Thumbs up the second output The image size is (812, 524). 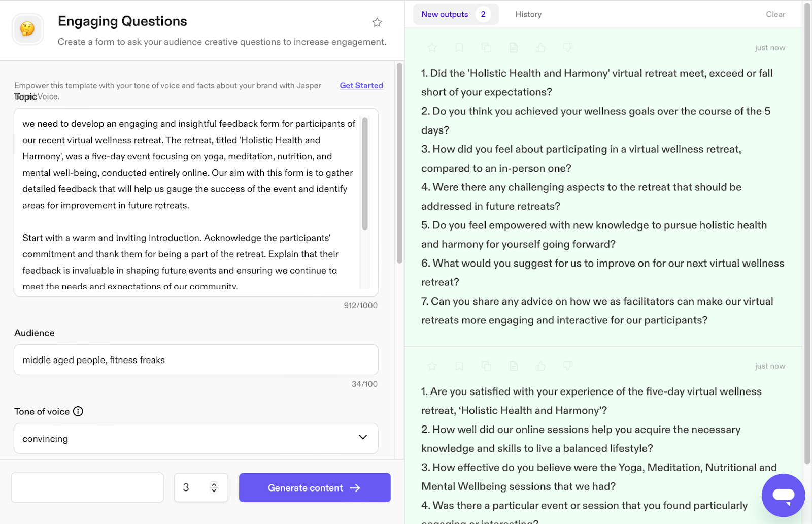pos(540,366)
